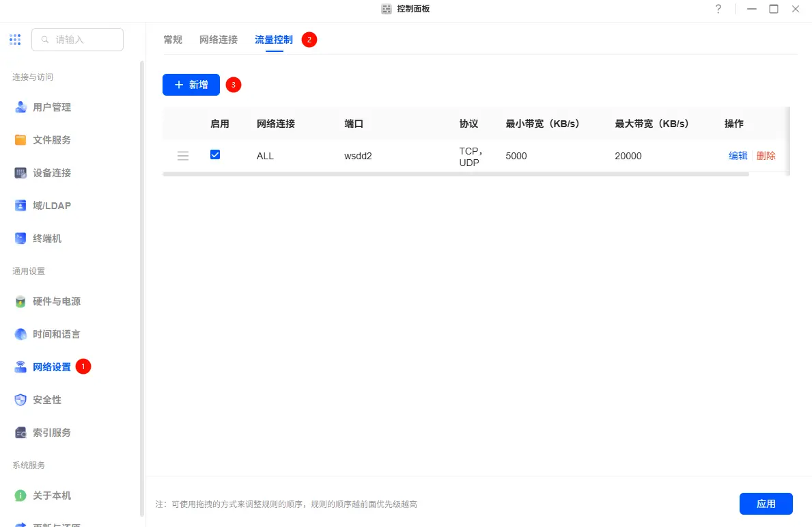
Task: Click the control panel title icon
Action: click(x=387, y=9)
